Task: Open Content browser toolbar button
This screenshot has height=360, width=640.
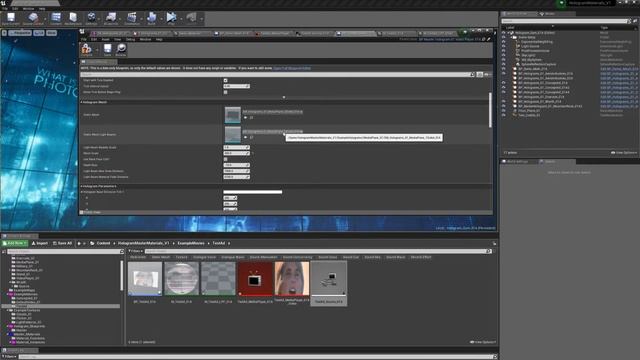Action: (56, 18)
